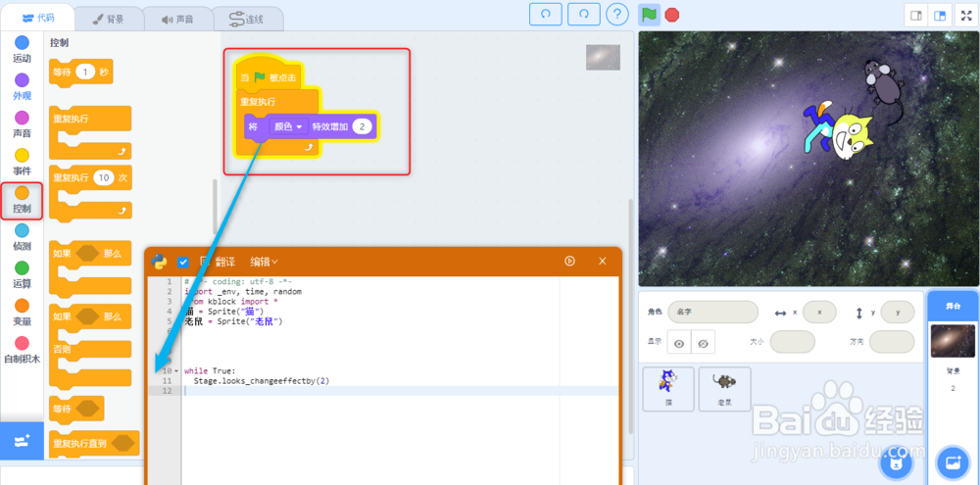Viewport: 980px width, 485px height.
Task: Switch to large stage layout
Action: click(940, 16)
